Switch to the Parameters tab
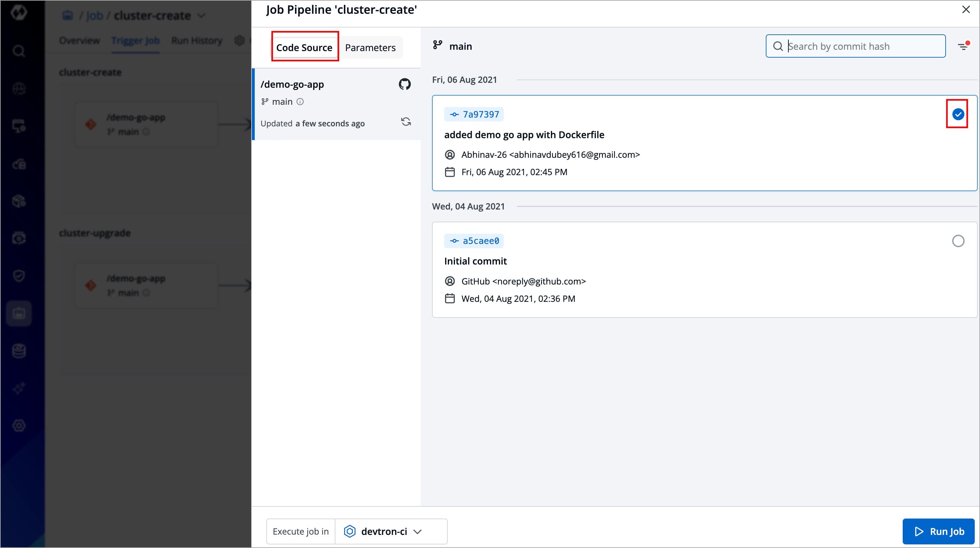 [x=370, y=47]
